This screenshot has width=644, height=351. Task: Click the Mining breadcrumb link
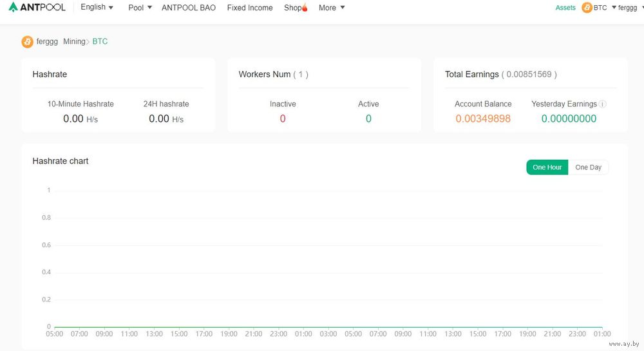[x=74, y=41]
